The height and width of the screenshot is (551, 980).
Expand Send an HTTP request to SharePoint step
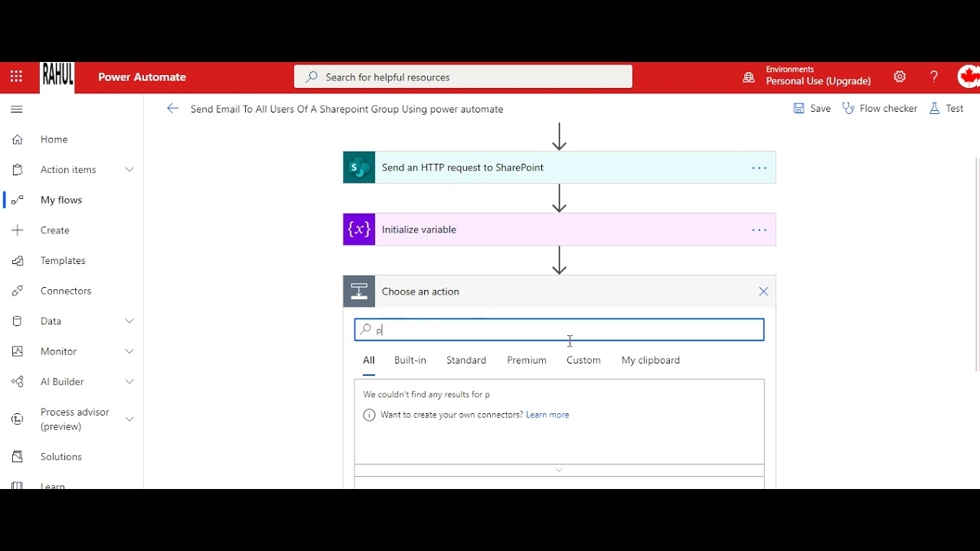[x=560, y=168]
